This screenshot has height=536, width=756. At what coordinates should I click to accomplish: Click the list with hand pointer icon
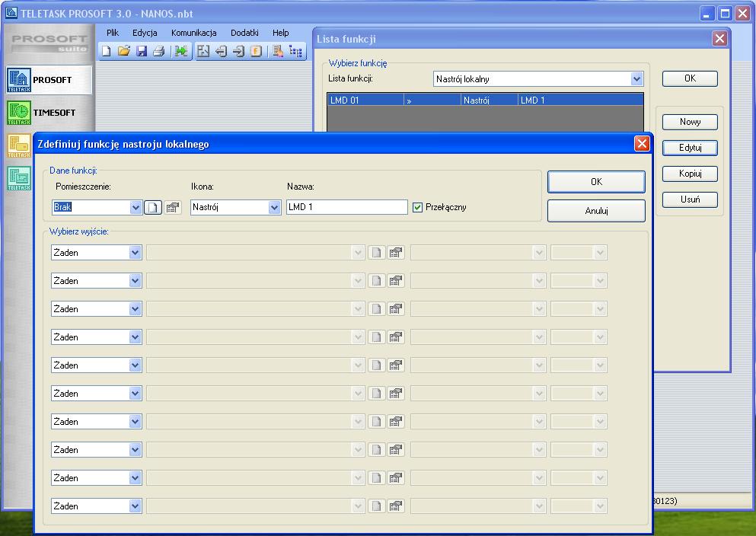click(278, 51)
